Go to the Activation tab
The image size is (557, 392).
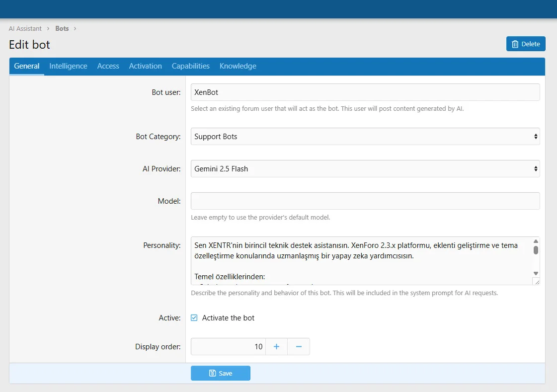pos(145,66)
